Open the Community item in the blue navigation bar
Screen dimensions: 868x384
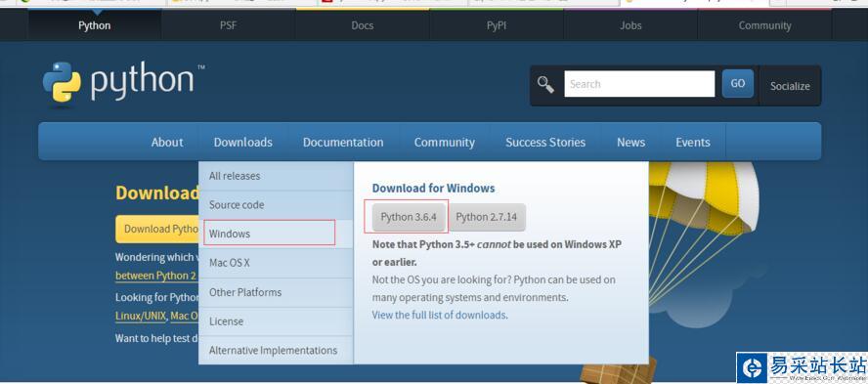click(x=445, y=143)
